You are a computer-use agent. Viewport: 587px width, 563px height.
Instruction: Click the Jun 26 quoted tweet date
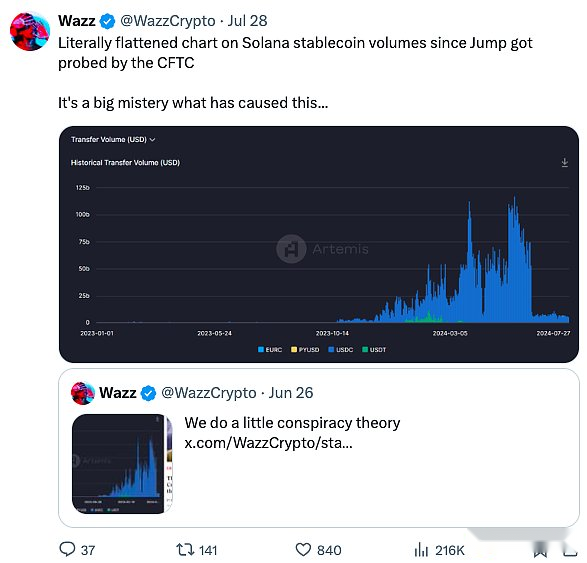coord(291,393)
